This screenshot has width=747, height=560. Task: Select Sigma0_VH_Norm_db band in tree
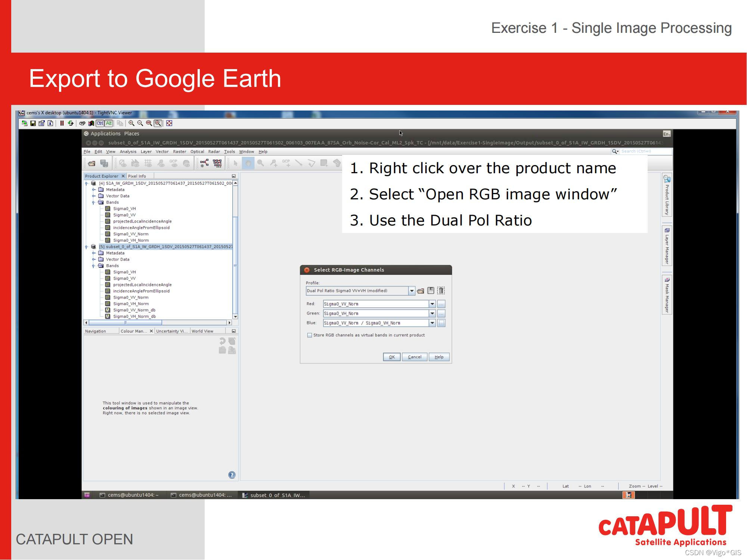click(134, 317)
